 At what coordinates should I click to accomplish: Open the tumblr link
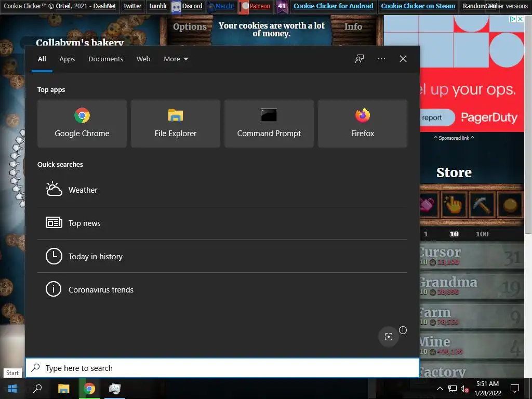pyautogui.click(x=158, y=6)
